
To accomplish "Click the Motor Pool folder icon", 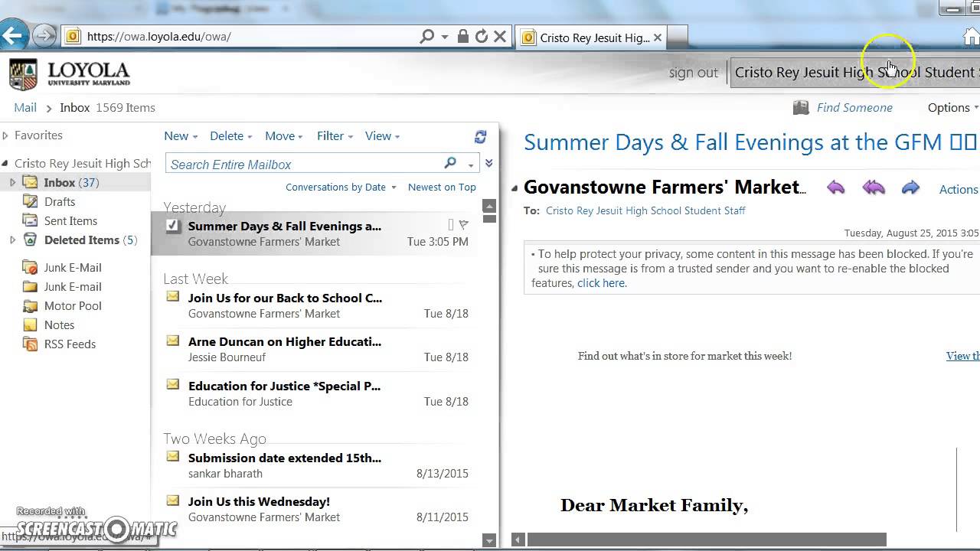I will coord(30,305).
